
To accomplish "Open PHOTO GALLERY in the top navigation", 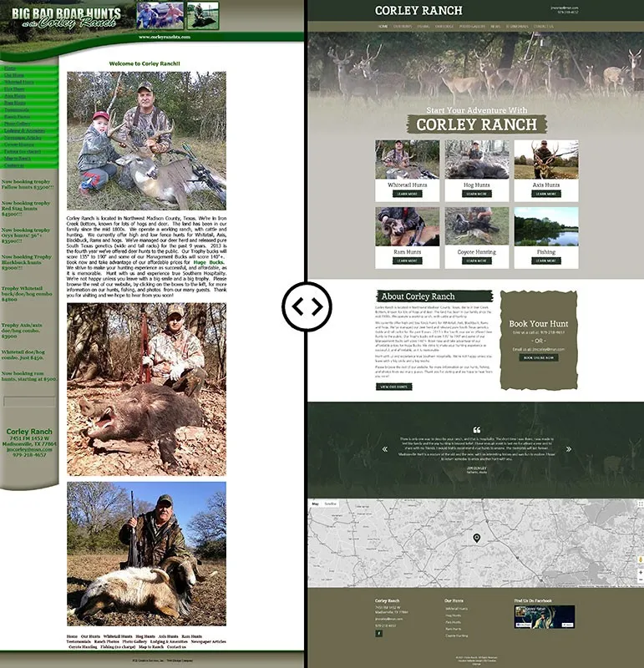I will [472, 27].
